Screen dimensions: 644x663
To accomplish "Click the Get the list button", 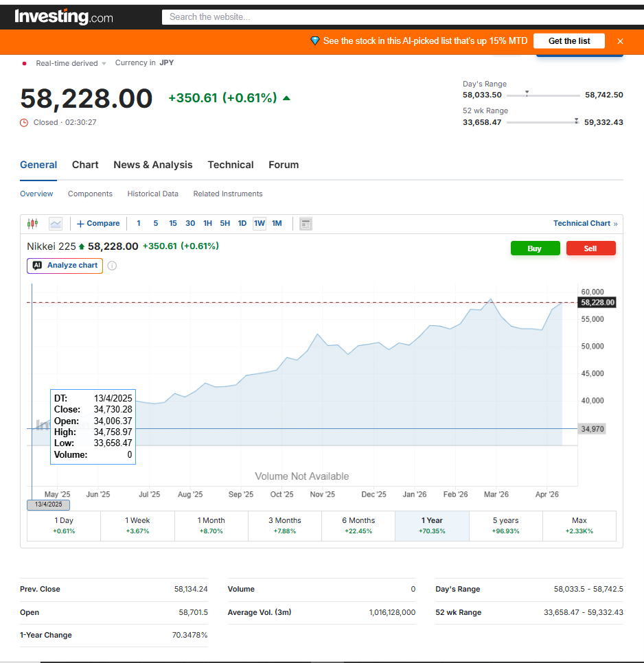I will click(x=568, y=41).
